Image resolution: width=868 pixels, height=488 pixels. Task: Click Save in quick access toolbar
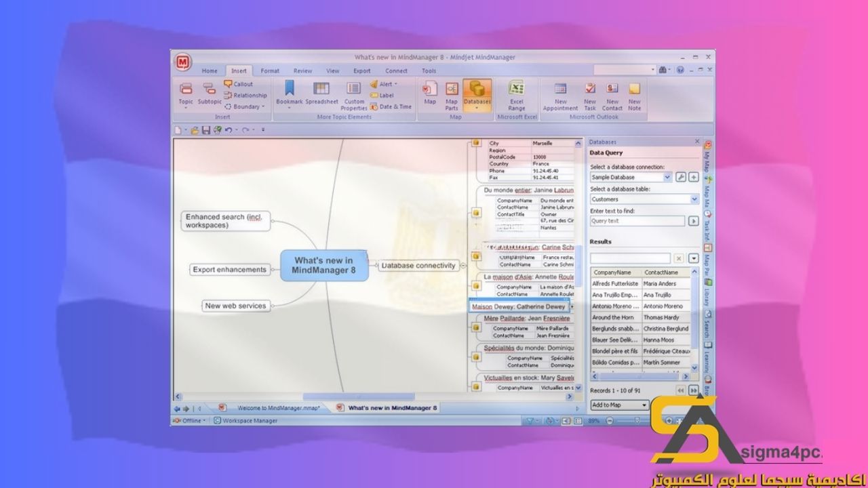205,129
